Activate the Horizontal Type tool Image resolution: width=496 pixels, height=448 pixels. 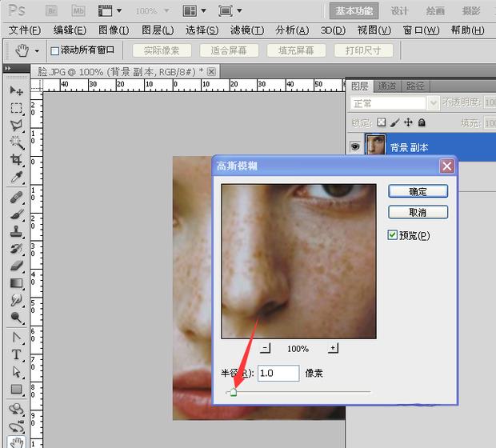[x=16, y=354]
